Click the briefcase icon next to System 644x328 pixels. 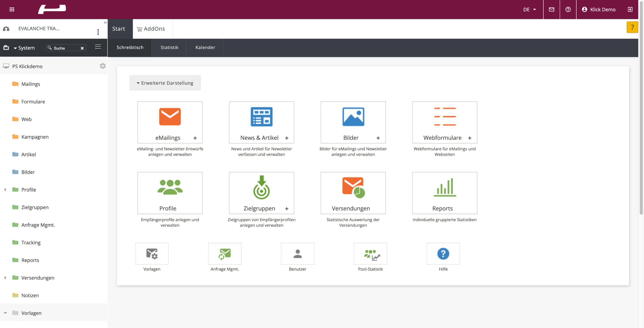coord(6,48)
